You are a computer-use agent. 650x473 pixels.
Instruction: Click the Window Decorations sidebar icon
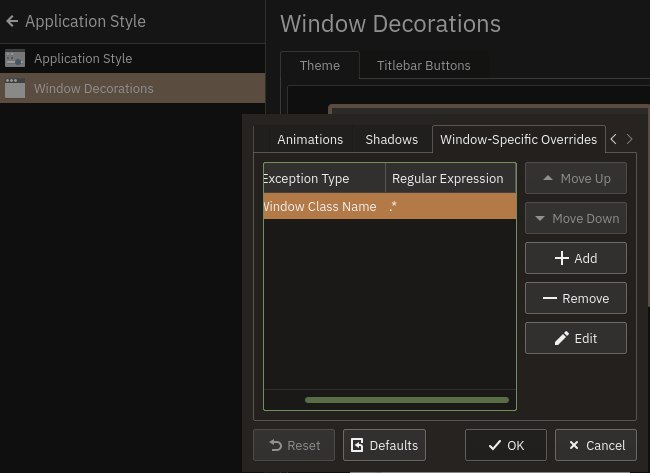[x=15, y=88]
